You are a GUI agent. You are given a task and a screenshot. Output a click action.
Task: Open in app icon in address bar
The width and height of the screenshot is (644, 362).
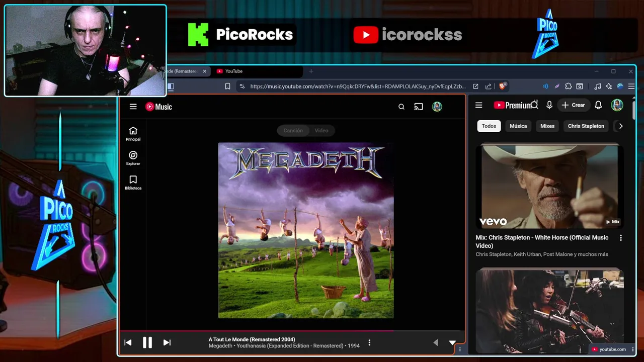(475, 86)
